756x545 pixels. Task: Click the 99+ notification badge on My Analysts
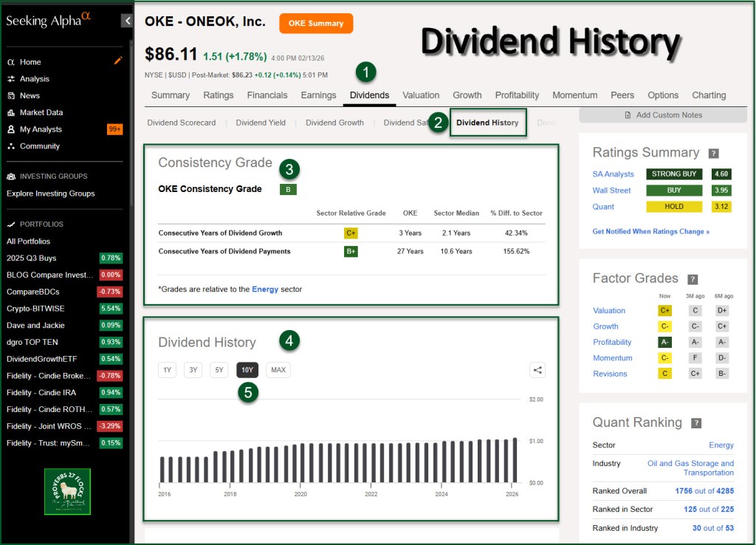click(x=114, y=129)
